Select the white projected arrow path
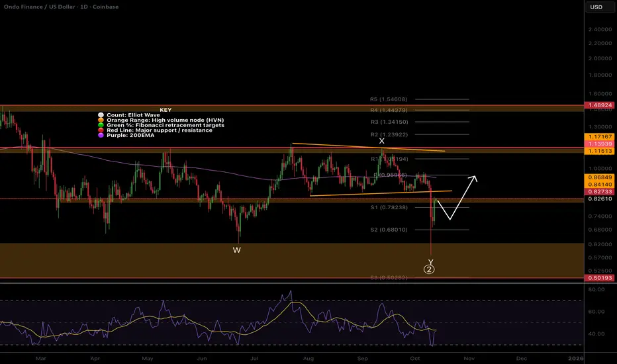 click(457, 197)
